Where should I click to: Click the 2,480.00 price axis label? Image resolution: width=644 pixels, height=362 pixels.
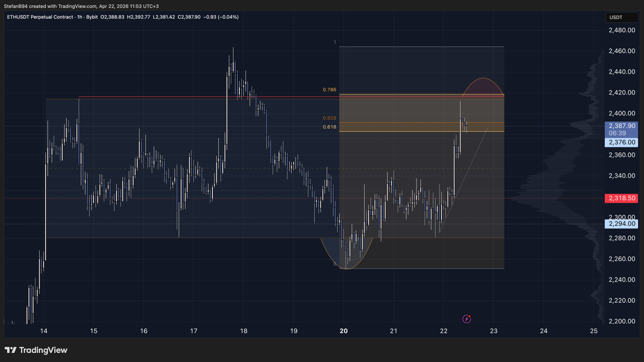point(623,30)
